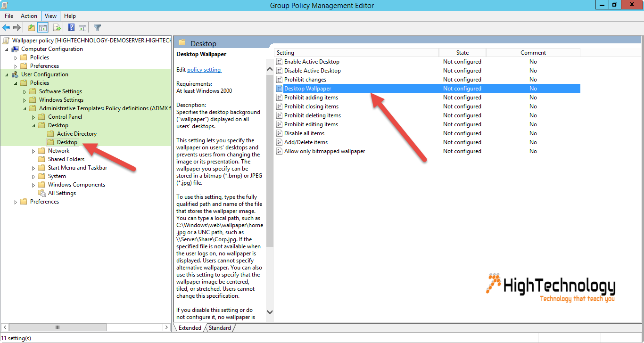
Task: Click tree pane horizontal scroll right arrow
Action: [166, 327]
